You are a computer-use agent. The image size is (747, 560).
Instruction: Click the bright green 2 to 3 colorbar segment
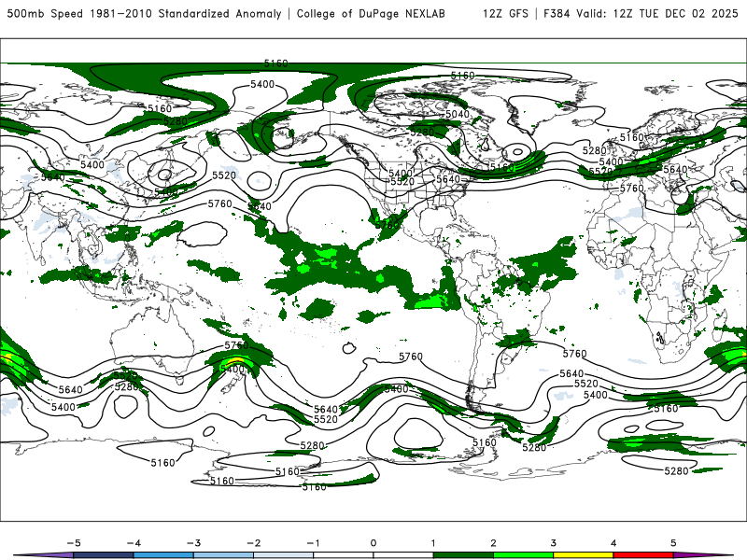click(x=523, y=555)
